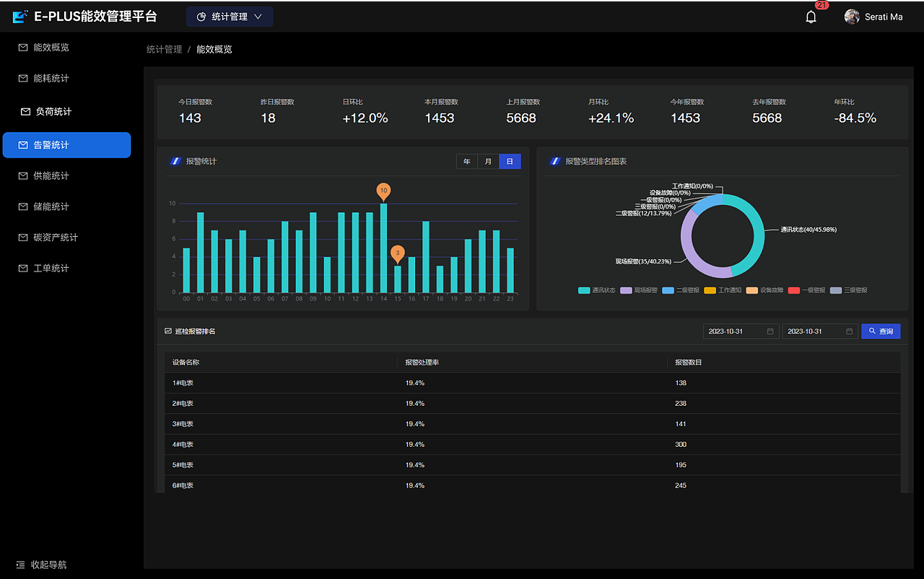Toggle 一级警报 legend swatch

coord(793,290)
